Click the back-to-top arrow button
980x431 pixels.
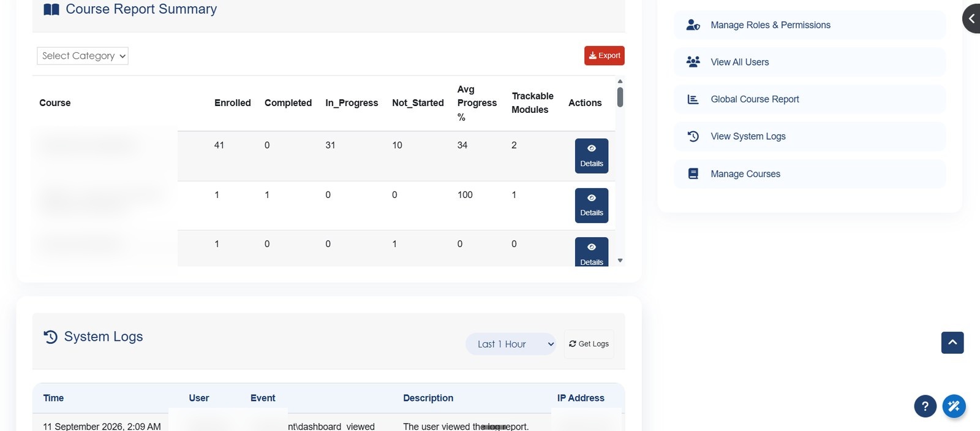[x=952, y=343]
